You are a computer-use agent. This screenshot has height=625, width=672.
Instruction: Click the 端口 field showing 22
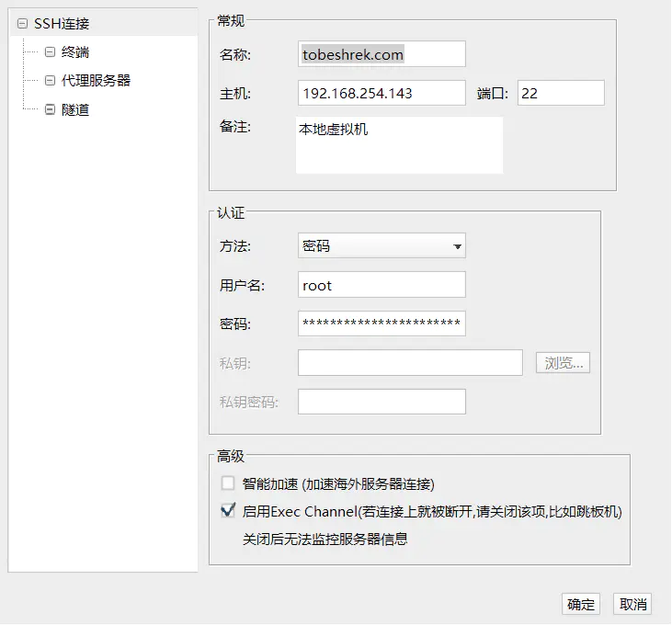tap(561, 93)
